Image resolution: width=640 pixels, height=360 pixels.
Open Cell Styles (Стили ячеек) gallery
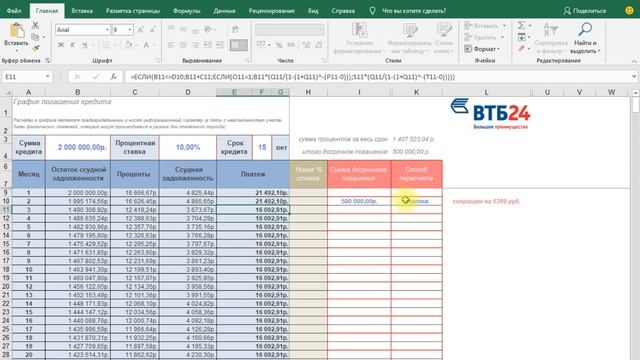[444, 38]
